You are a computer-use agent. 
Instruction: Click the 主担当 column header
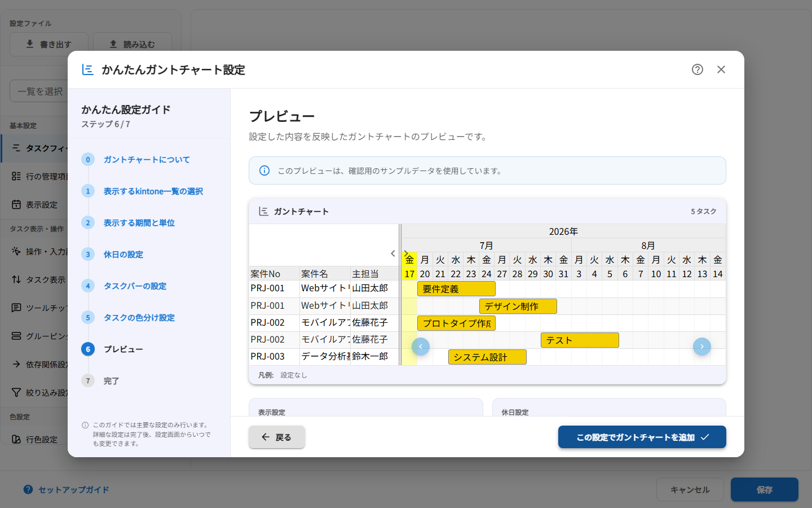[374, 274]
